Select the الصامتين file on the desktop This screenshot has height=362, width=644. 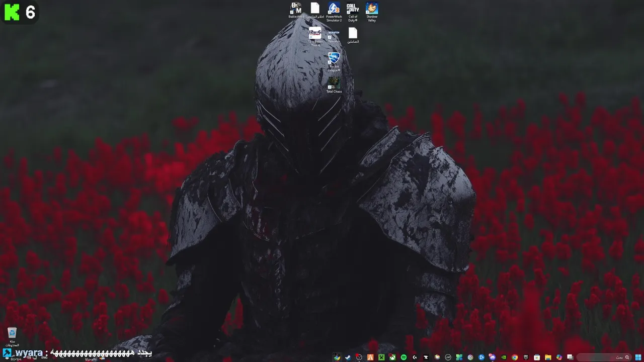(353, 36)
